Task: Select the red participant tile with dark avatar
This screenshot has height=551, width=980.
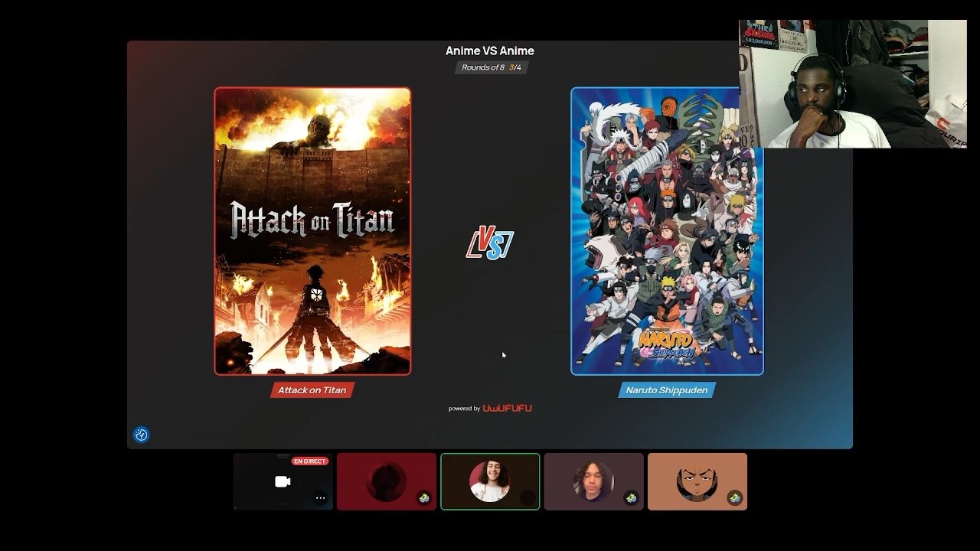Action: click(x=387, y=481)
